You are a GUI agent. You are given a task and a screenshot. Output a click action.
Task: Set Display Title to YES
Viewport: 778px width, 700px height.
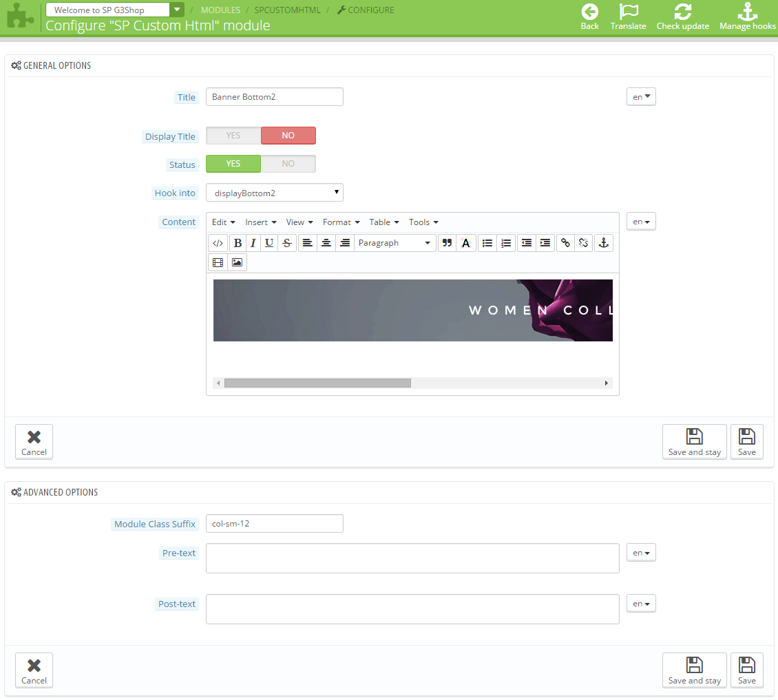(x=233, y=136)
